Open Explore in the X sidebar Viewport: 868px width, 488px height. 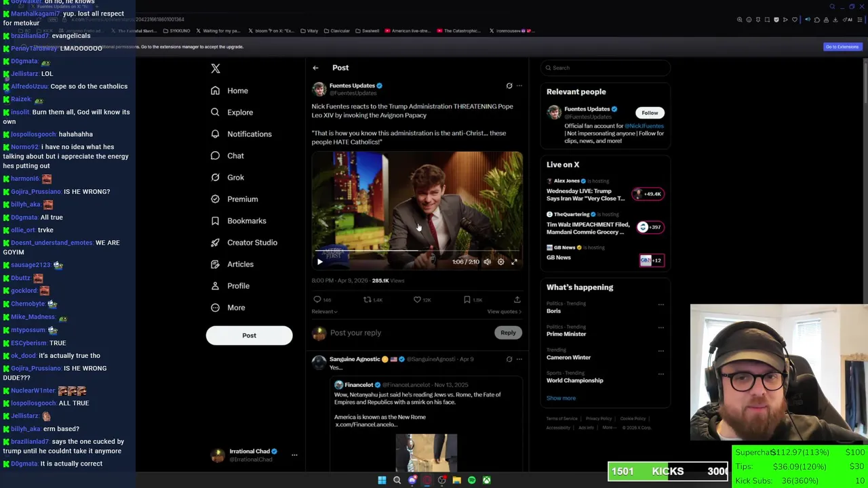click(232, 113)
